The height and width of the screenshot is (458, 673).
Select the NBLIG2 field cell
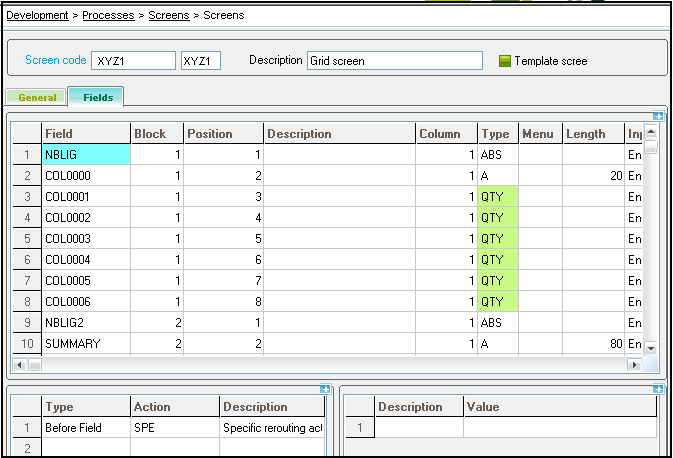point(86,323)
